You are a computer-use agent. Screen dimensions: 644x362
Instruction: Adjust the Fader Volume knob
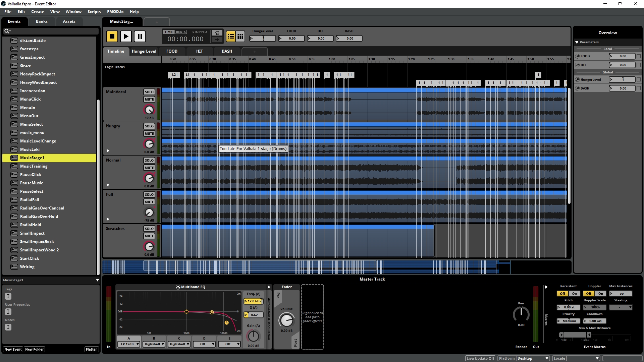click(x=286, y=320)
